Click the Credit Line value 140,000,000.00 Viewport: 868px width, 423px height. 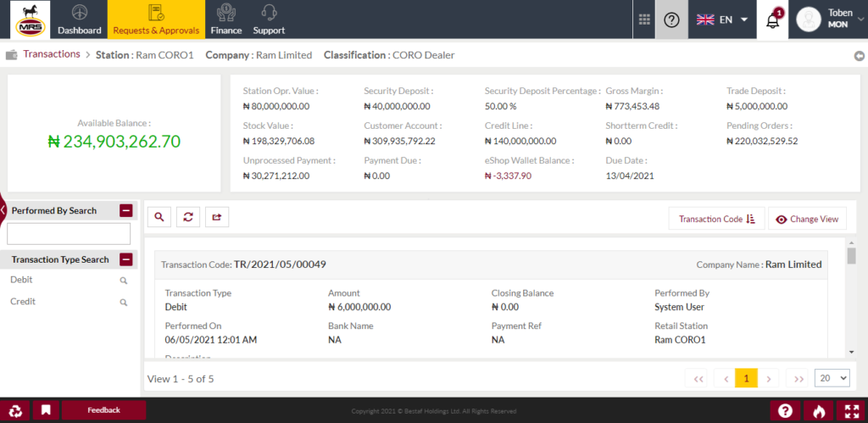click(x=520, y=142)
